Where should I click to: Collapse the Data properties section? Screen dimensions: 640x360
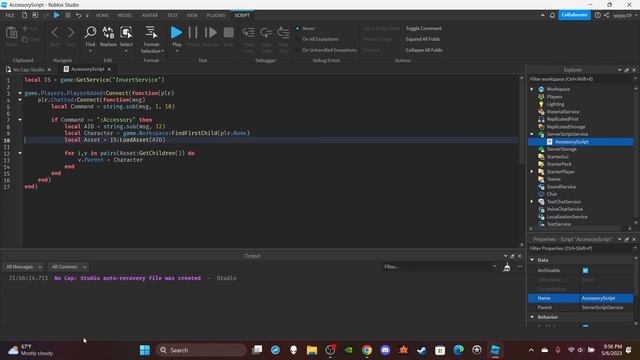click(x=532, y=260)
